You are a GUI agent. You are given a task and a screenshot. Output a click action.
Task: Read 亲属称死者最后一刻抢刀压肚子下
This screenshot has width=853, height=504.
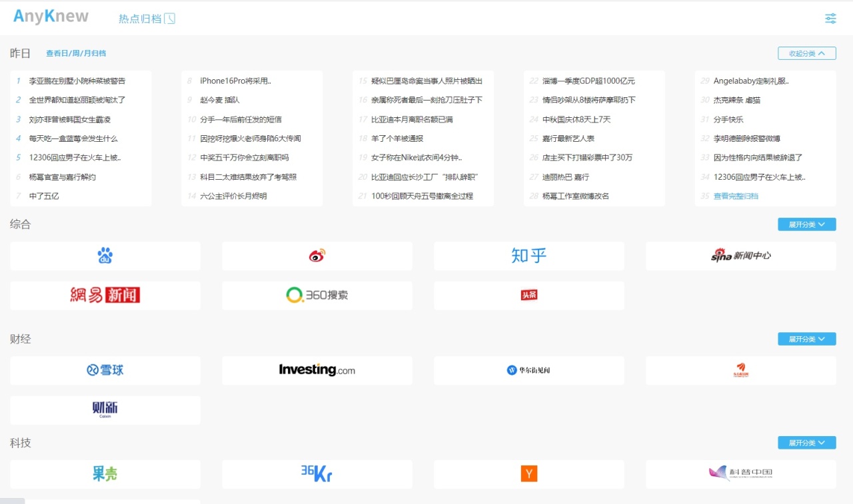[426, 100]
